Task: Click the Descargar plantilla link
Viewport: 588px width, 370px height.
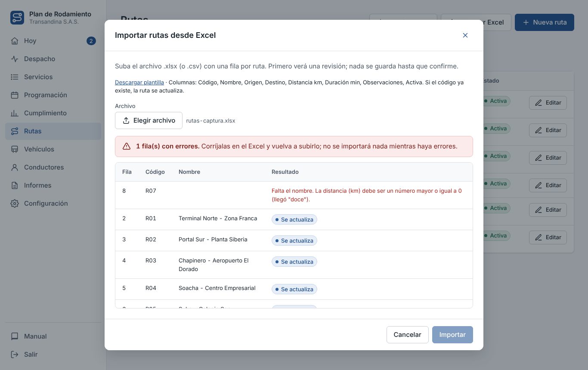Action: (139, 82)
